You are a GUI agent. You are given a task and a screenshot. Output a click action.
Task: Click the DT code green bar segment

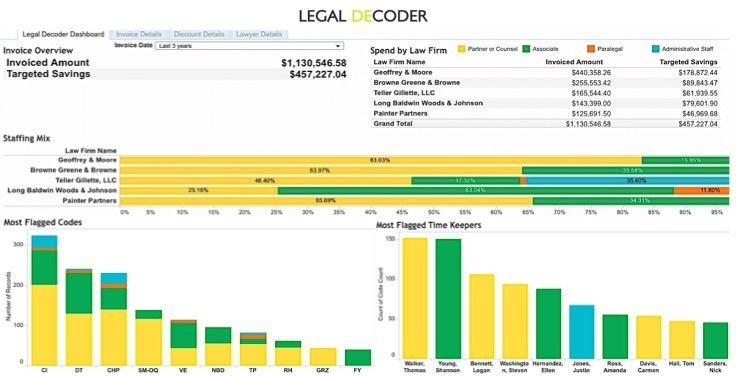[79, 293]
